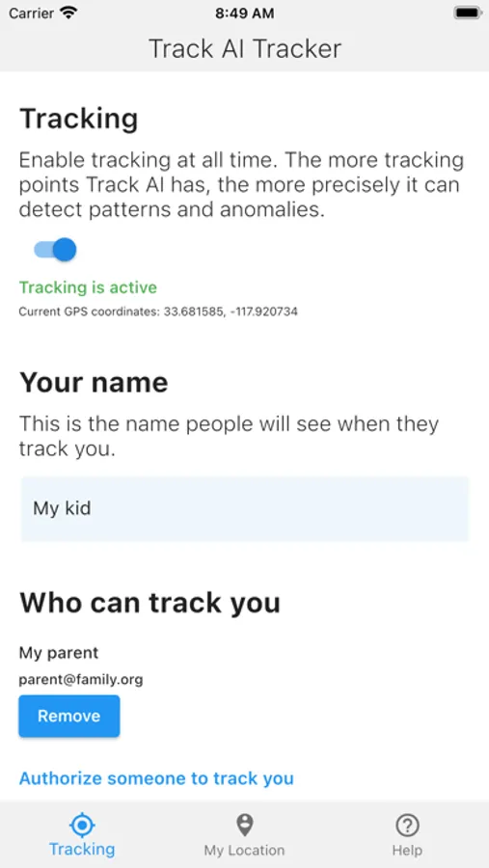Click the clock in status bar
Screen dimensions: 489x868
tap(244, 14)
